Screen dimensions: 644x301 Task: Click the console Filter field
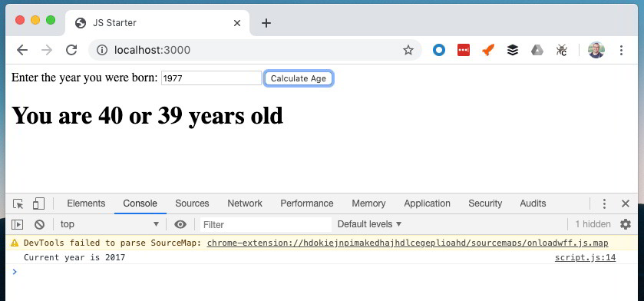click(266, 225)
